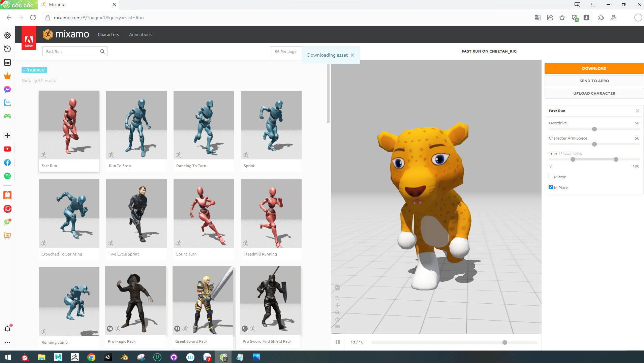Pause the animation playback
Viewport: 644px width, 363px height.
[x=337, y=342]
